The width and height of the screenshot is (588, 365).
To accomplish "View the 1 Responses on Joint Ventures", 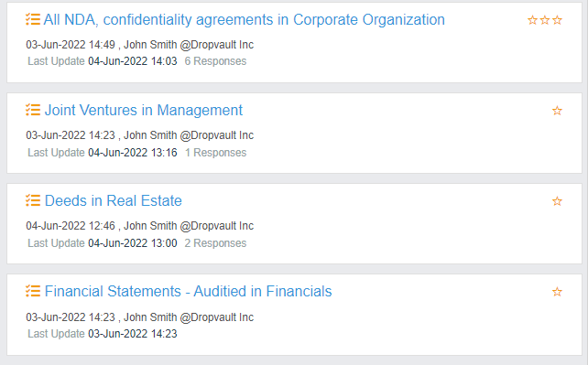I will point(215,153).
